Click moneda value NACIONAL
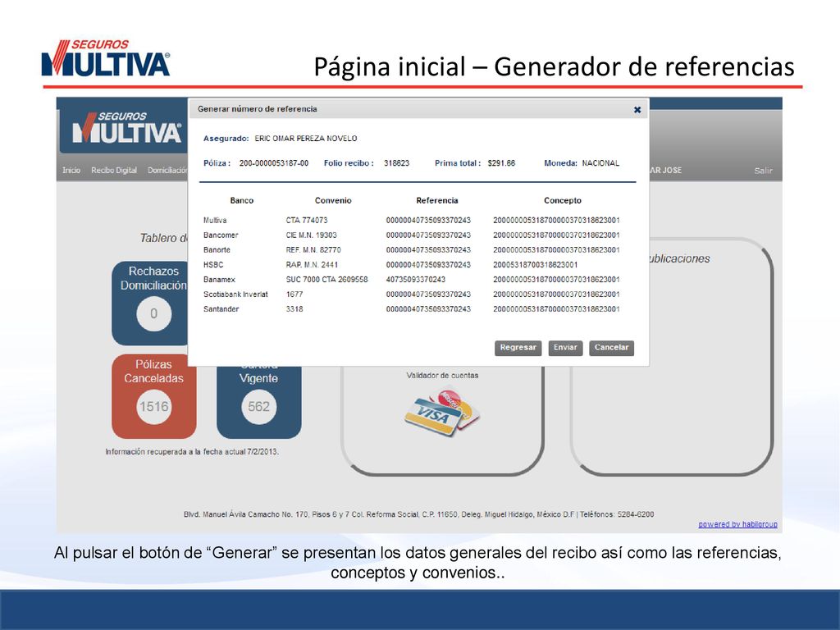This screenshot has width=840, height=630. coord(600,163)
